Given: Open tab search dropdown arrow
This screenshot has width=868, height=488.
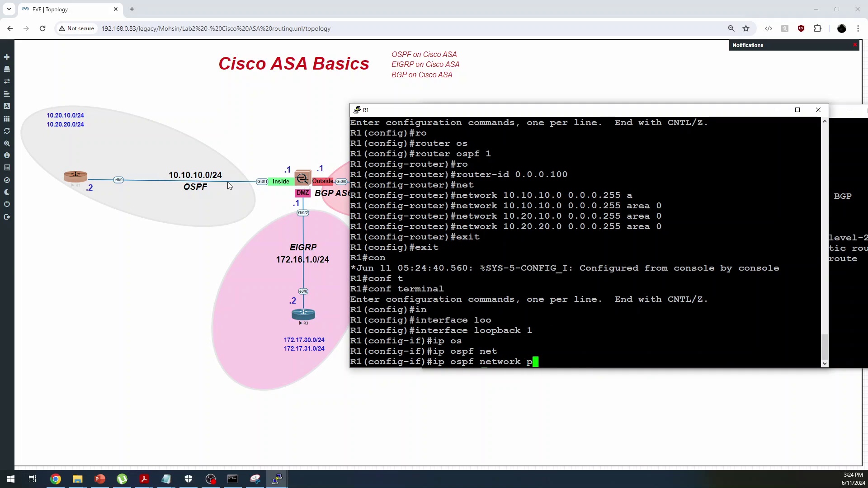Looking at the screenshot, I should [x=9, y=9].
